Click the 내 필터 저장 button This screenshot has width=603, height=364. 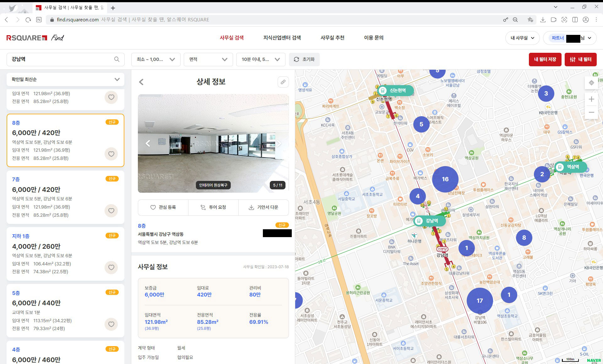pos(545,59)
